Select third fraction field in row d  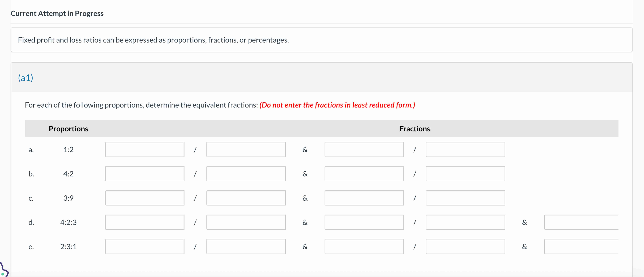(x=581, y=222)
